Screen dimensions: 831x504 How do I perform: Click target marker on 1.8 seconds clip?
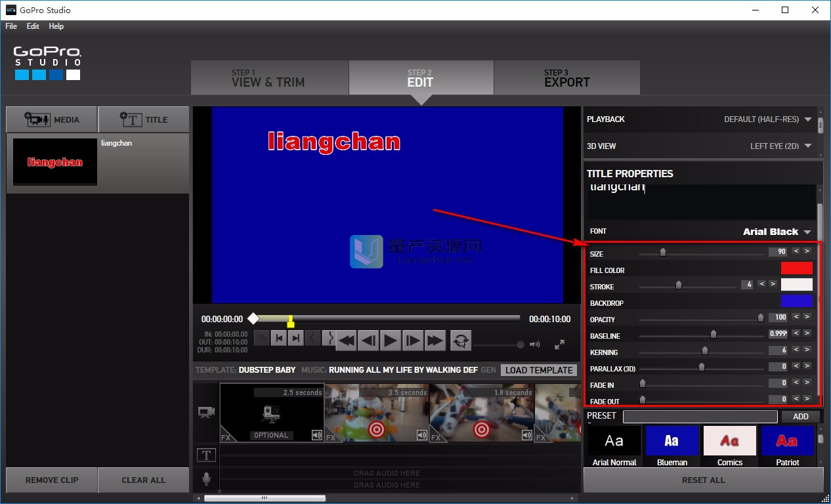[481, 429]
